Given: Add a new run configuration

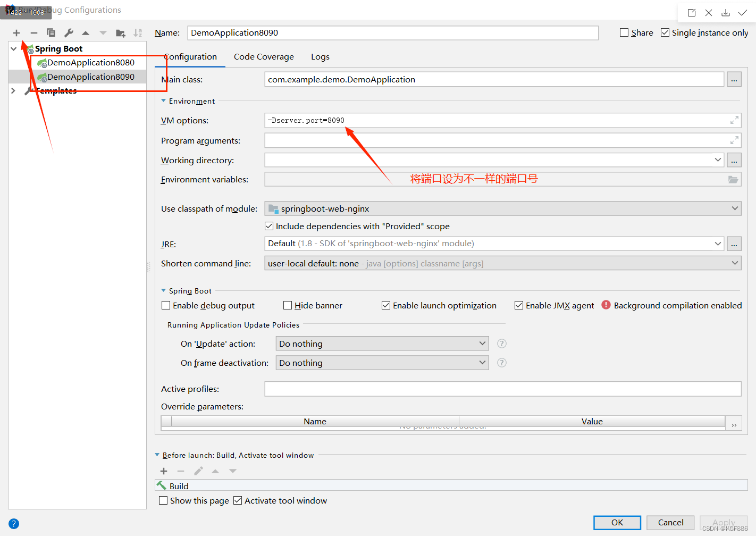Looking at the screenshot, I should [16, 33].
